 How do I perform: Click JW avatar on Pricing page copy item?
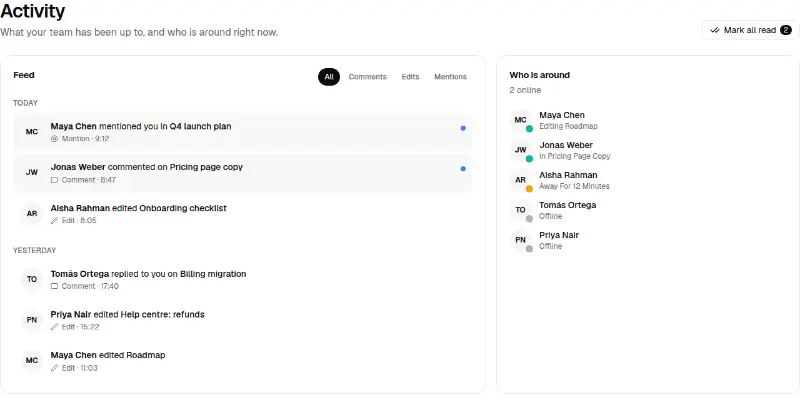[32, 172]
